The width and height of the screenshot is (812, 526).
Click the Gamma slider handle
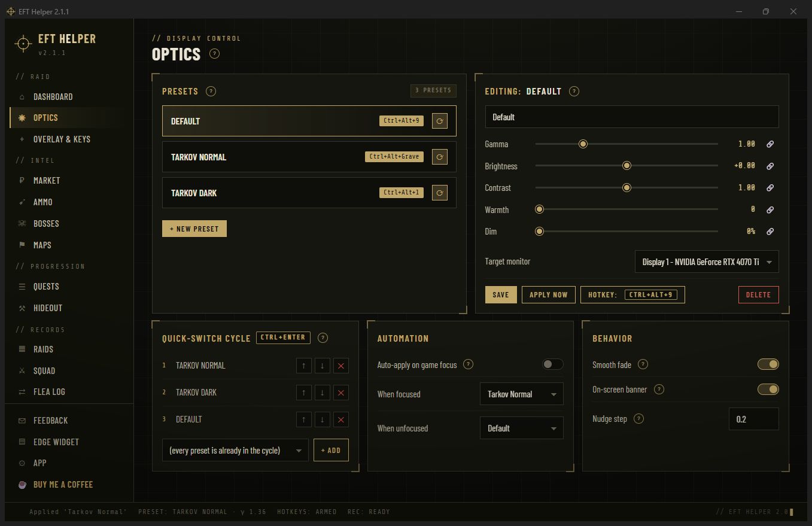(x=583, y=144)
